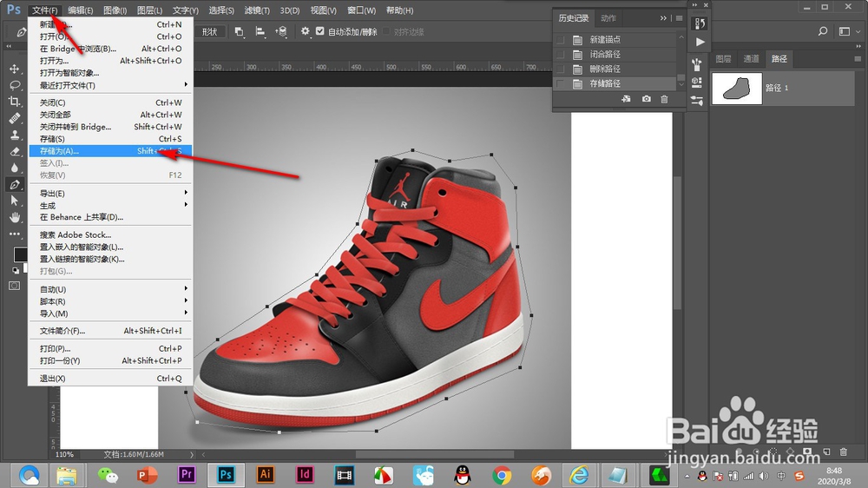Select 闭合路径 history state
Viewport: 868px width, 488px height.
pos(615,55)
